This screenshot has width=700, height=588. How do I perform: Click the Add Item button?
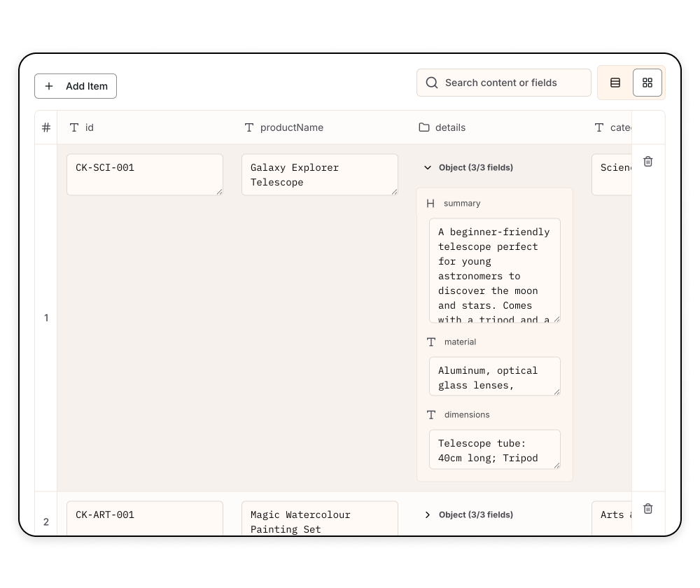(x=76, y=86)
